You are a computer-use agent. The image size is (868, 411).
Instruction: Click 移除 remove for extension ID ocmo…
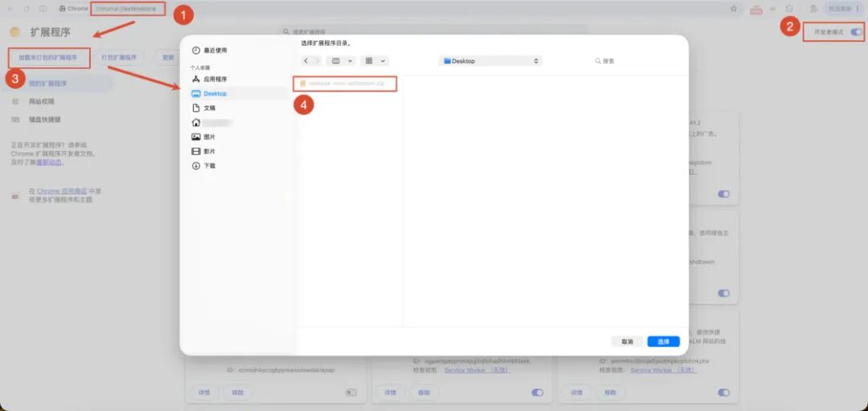tap(238, 393)
